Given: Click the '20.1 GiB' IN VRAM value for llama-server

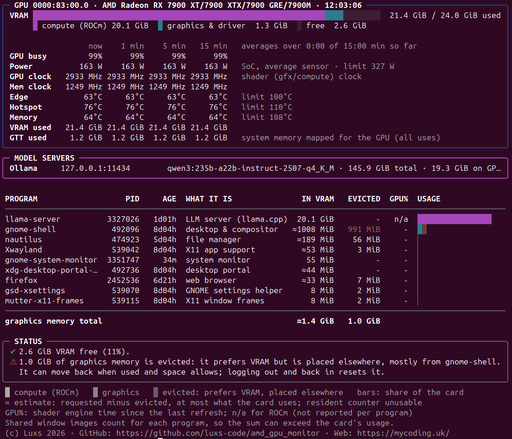Looking at the screenshot, I should [x=315, y=219].
